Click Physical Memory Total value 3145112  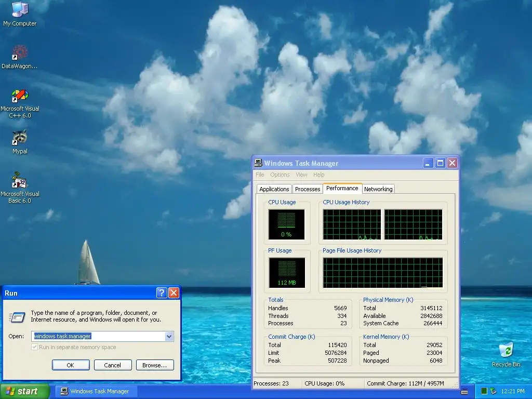click(x=431, y=308)
